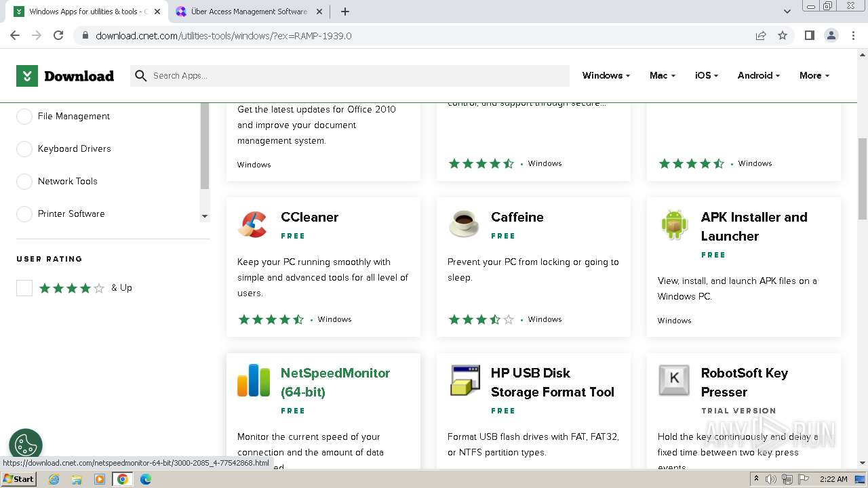The width and height of the screenshot is (868, 488).
Task: Click the USER RATING heading
Action: (x=50, y=259)
